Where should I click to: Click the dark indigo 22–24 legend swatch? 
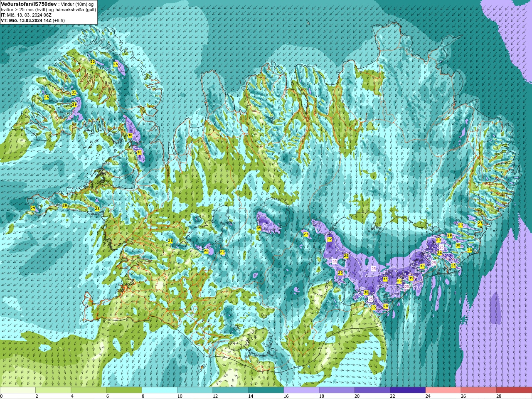click(408, 390)
